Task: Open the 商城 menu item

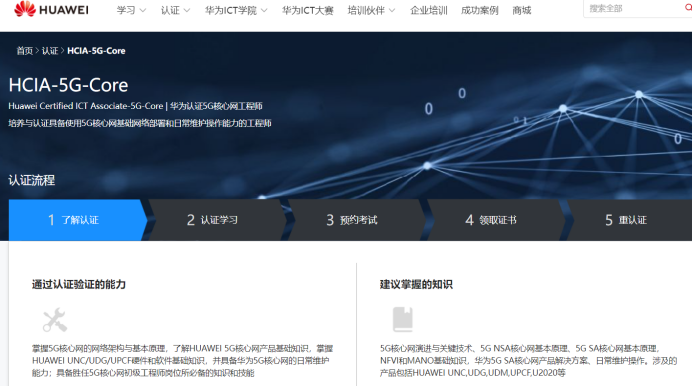Action: [522, 10]
